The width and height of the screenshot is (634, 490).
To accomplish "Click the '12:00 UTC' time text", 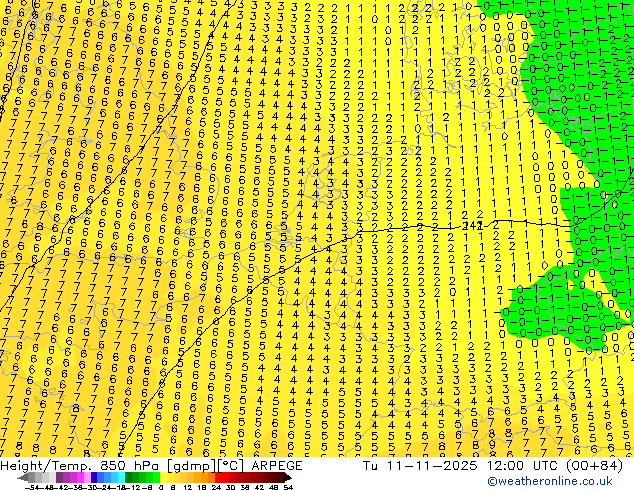I will coord(524,465).
